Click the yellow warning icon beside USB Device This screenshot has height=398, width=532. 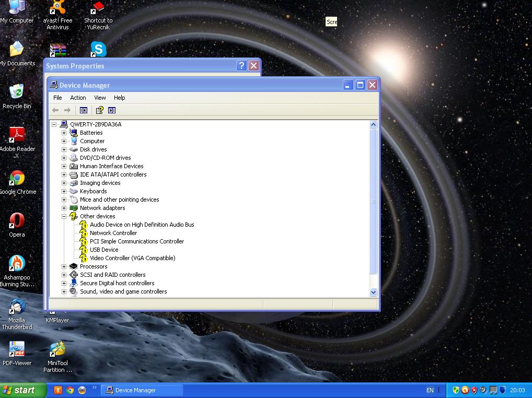83,250
